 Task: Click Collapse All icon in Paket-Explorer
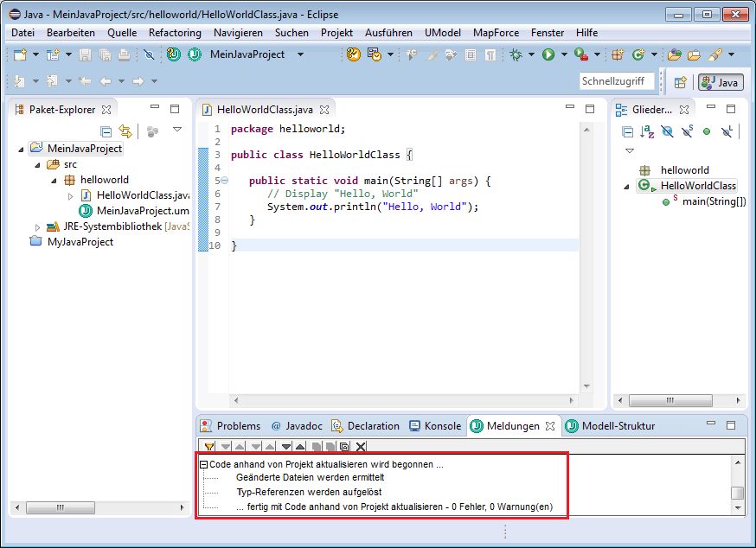pos(106,131)
